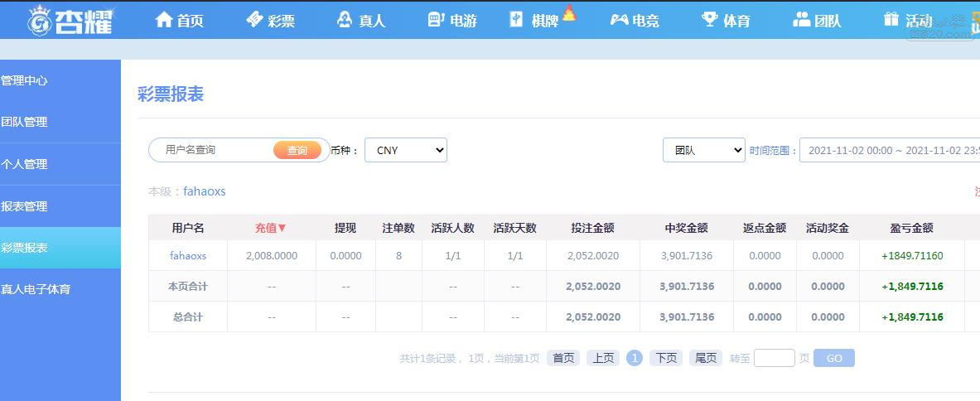Click the trophy icon beside 体育
Screen dimensions: 980x401
point(710,20)
